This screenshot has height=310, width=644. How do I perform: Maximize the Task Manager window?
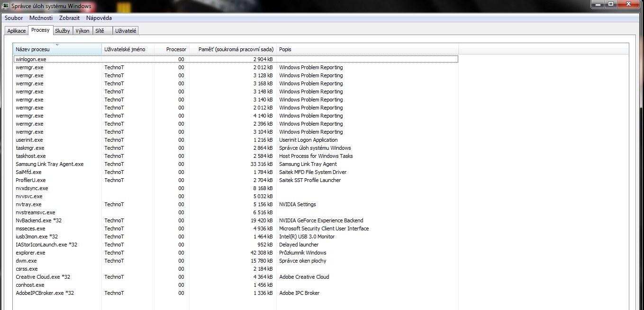point(611,4)
